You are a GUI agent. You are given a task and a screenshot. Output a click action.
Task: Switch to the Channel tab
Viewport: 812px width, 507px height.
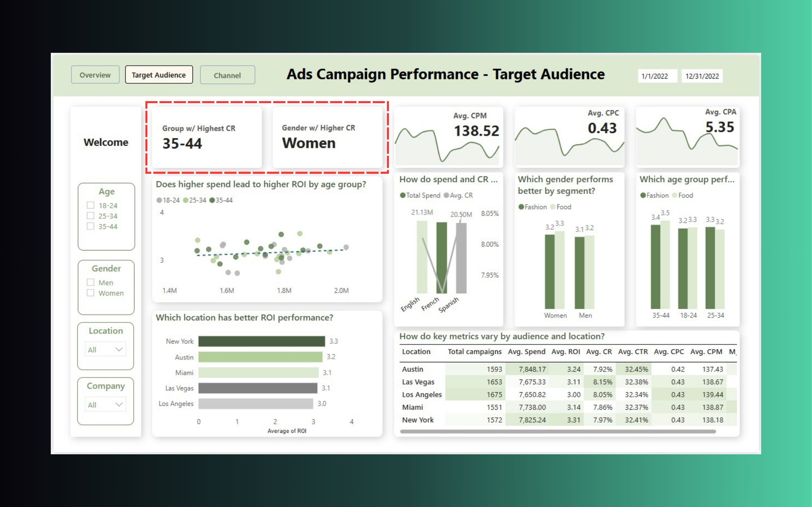(x=227, y=75)
